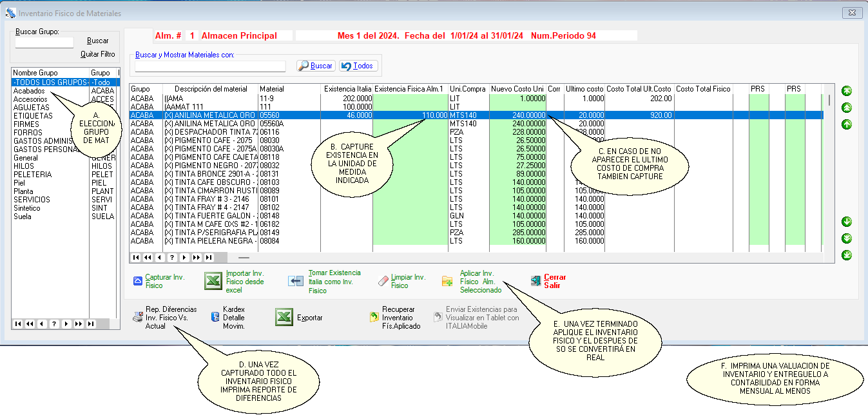The image size is (868, 415).
Task: Click the Buscar button with magnifier
Action: coord(316,66)
